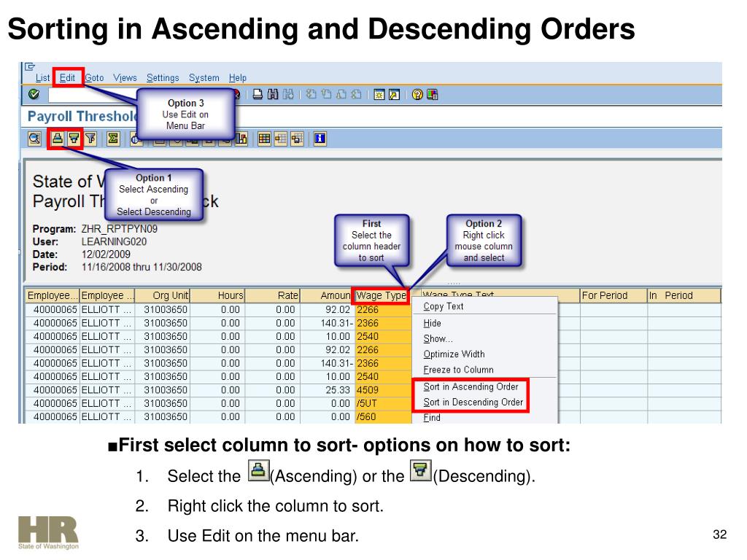Click the SAP system menu icon above List
747x560 pixels.
click(29, 66)
